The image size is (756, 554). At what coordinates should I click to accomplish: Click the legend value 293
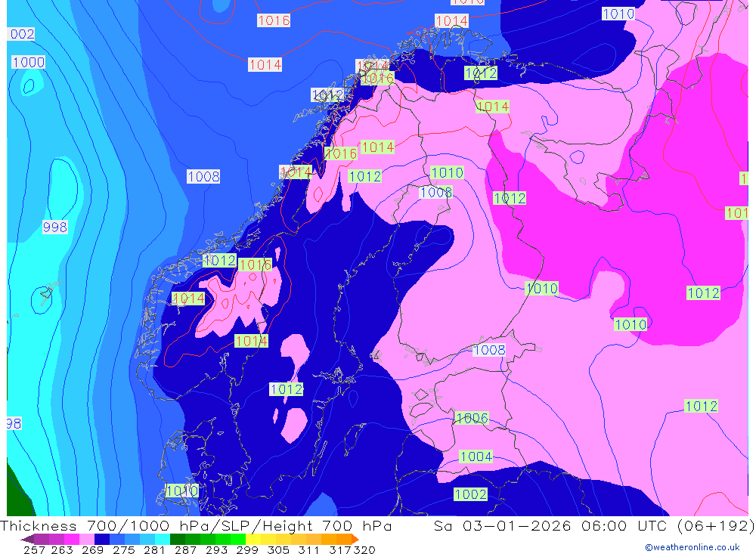pyautogui.click(x=216, y=550)
